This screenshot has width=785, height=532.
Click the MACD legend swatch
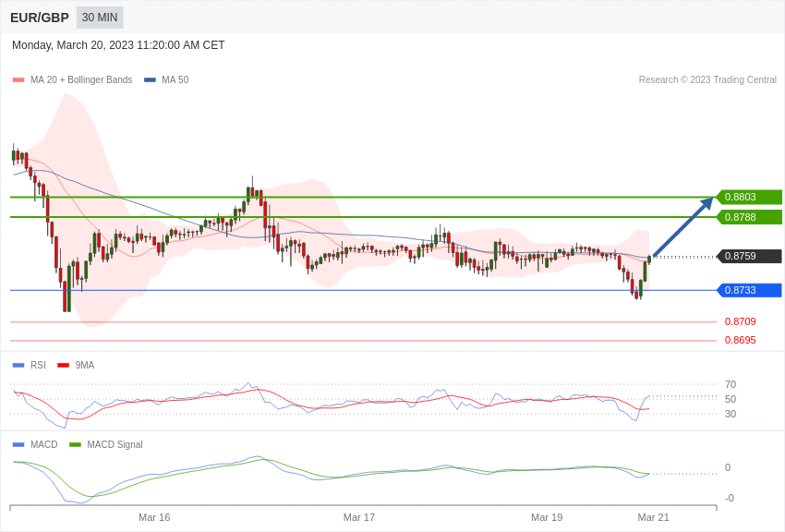pyautogui.click(x=18, y=444)
